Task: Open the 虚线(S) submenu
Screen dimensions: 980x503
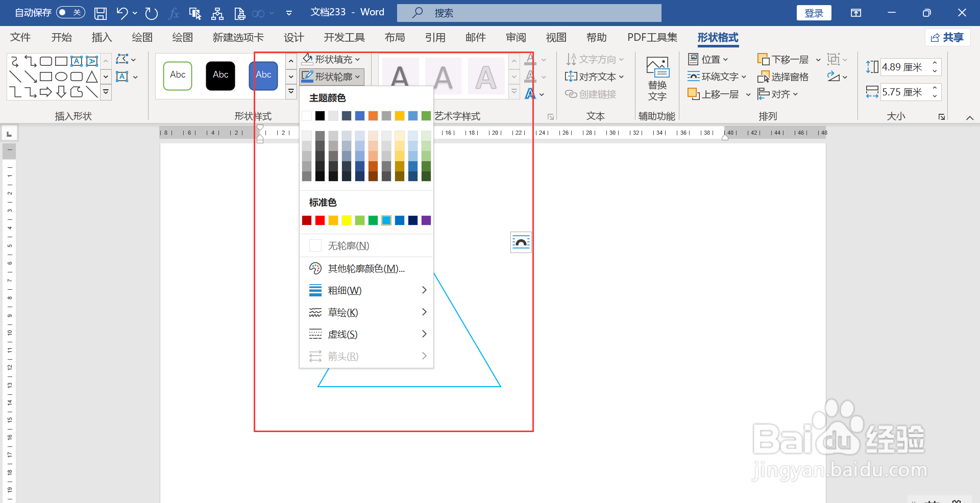Action: pyautogui.click(x=366, y=334)
